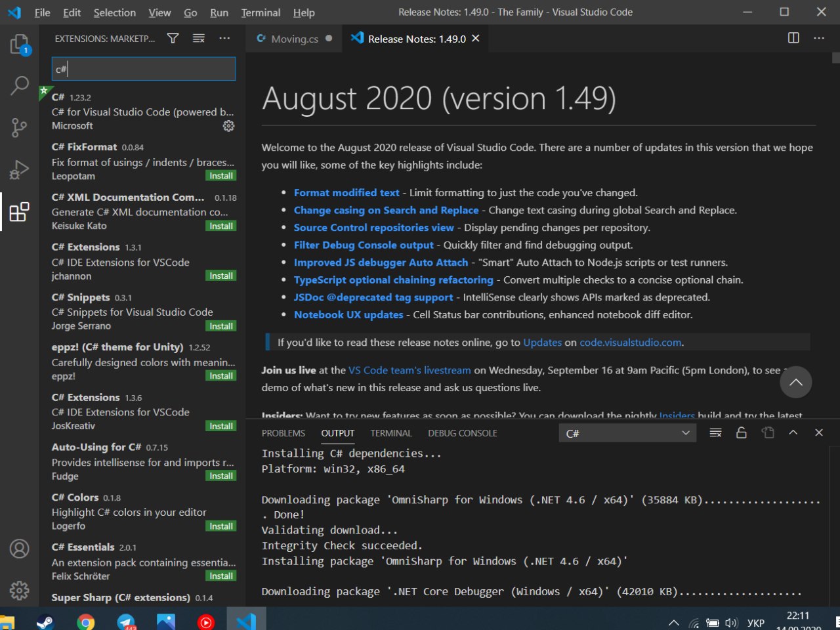Clear the output panel
Image resolution: width=840 pixels, height=630 pixels.
coord(716,433)
